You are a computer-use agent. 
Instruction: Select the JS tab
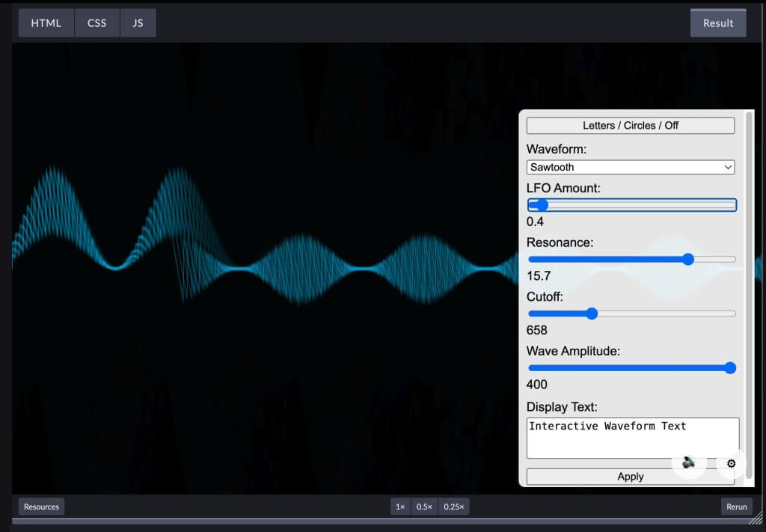[x=138, y=23]
